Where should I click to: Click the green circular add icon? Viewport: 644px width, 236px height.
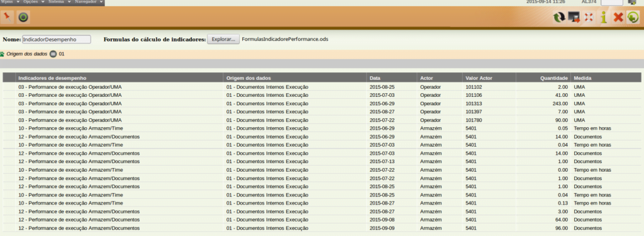633,17
